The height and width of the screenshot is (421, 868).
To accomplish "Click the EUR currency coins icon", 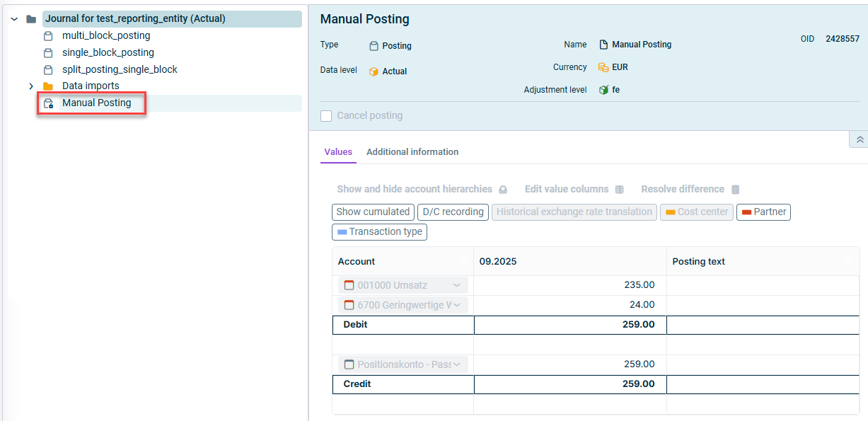I will pos(603,68).
